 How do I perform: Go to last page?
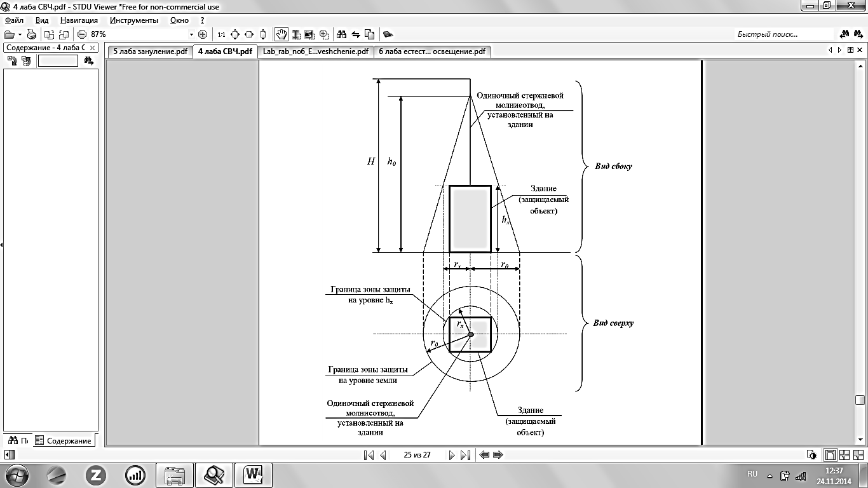[465, 455]
